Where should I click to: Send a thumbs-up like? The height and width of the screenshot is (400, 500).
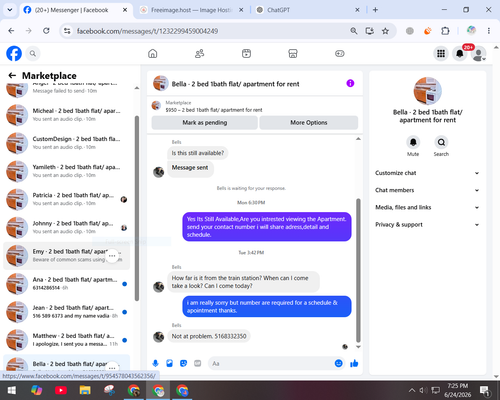[354, 363]
